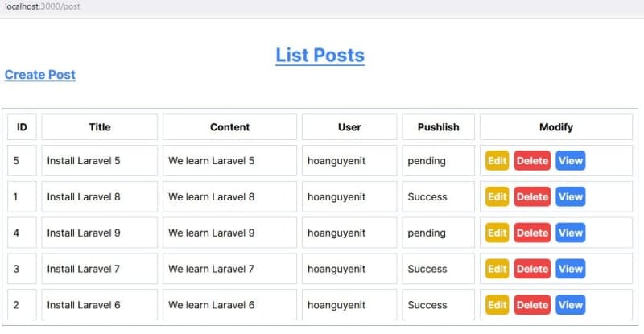Edit the Install Laravel 7 post
This screenshot has width=644, height=334.
coord(497,269)
